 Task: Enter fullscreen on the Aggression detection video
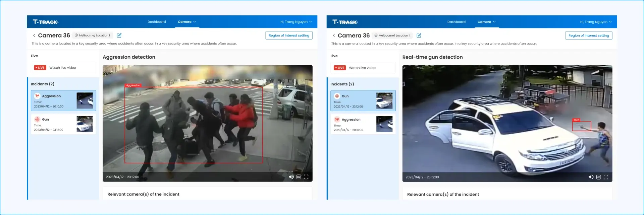[x=306, y=177]
